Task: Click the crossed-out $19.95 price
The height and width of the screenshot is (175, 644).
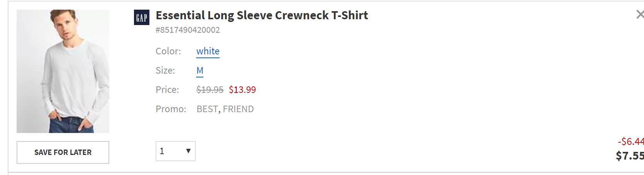Action: [210, 90]
